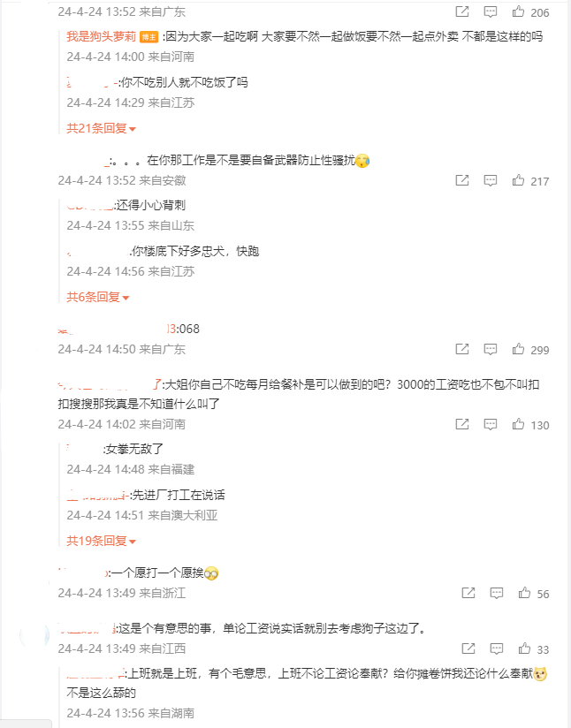Reply to the comment from 江西
Image resolution: width=571 pixels, height=728 pixels.
[x=497, y=649]
